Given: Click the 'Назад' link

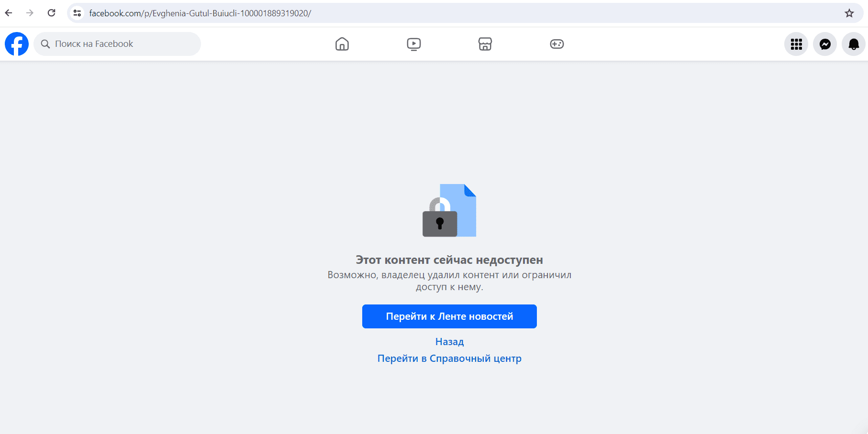Looking at the screenshot, I should 449,342.
